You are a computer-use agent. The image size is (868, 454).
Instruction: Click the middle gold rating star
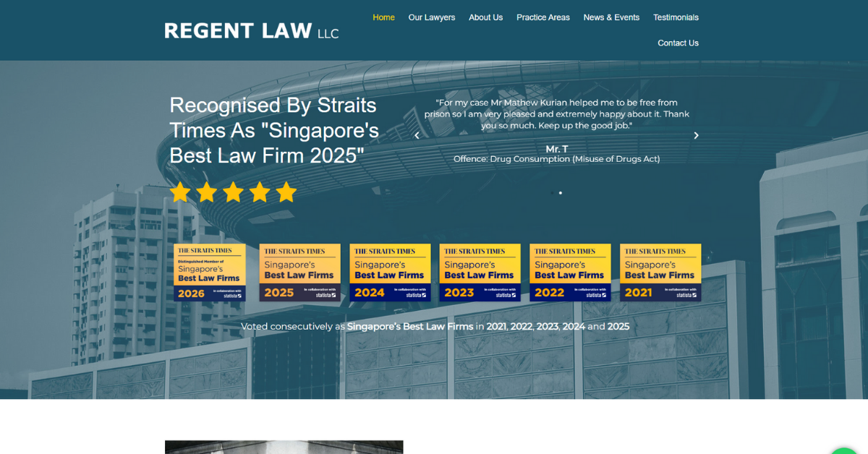pos(233,192)
